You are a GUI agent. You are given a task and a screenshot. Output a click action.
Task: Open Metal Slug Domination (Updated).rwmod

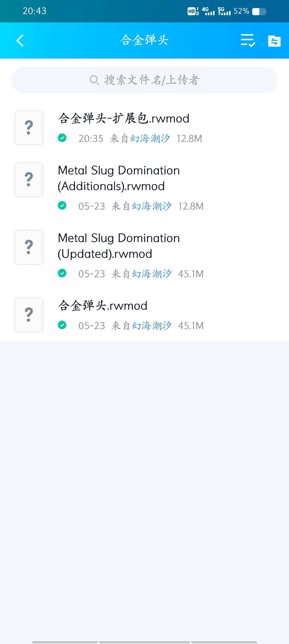119,246
